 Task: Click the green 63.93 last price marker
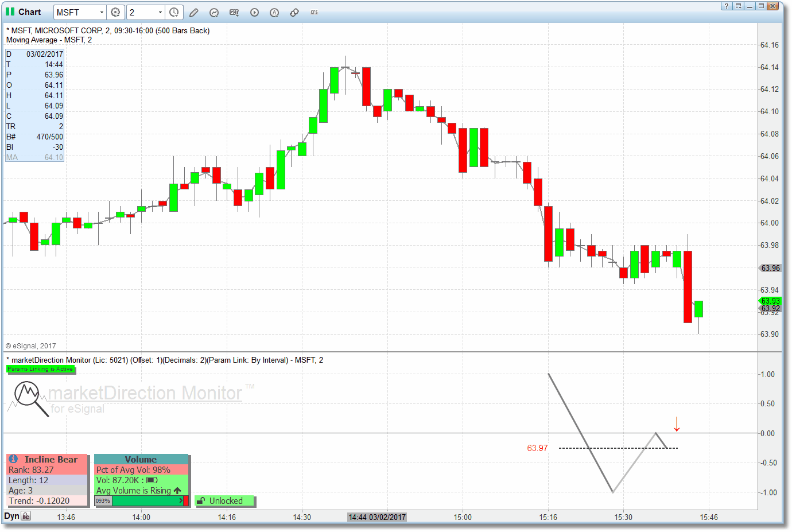point(770,301)
